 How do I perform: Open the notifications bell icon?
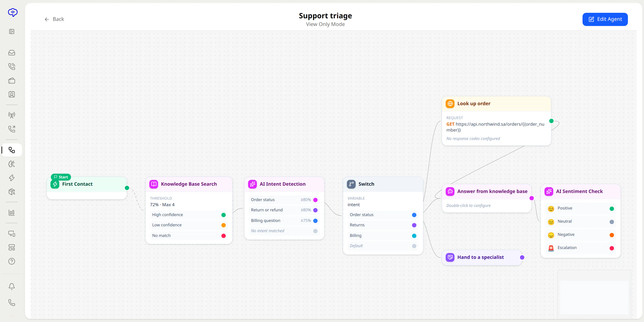12,287
